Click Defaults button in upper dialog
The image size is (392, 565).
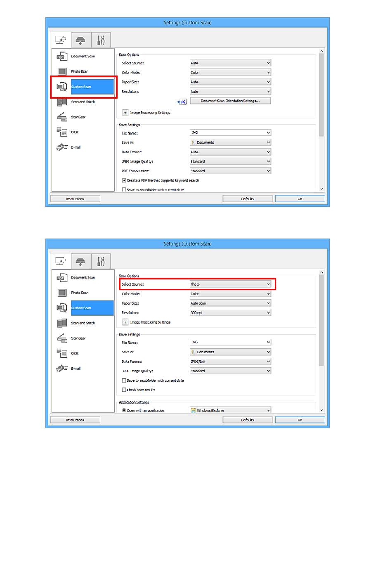(x=248, y=199)
